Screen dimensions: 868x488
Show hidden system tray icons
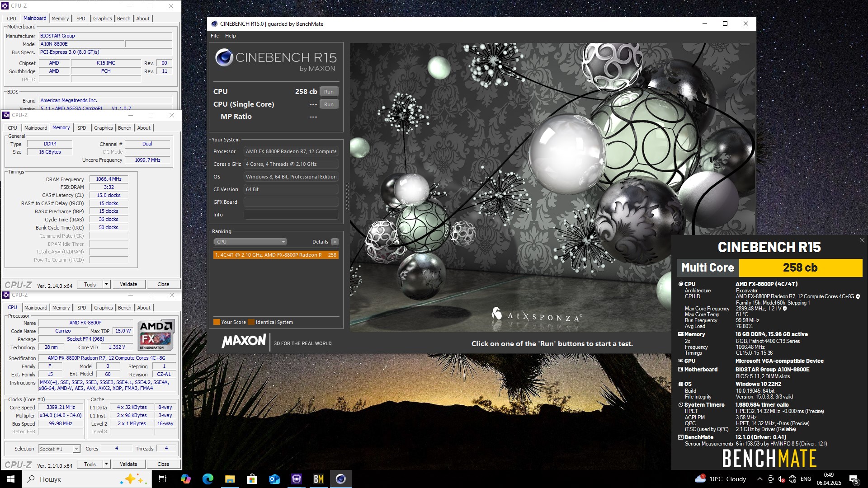click(x=759, y=479)
